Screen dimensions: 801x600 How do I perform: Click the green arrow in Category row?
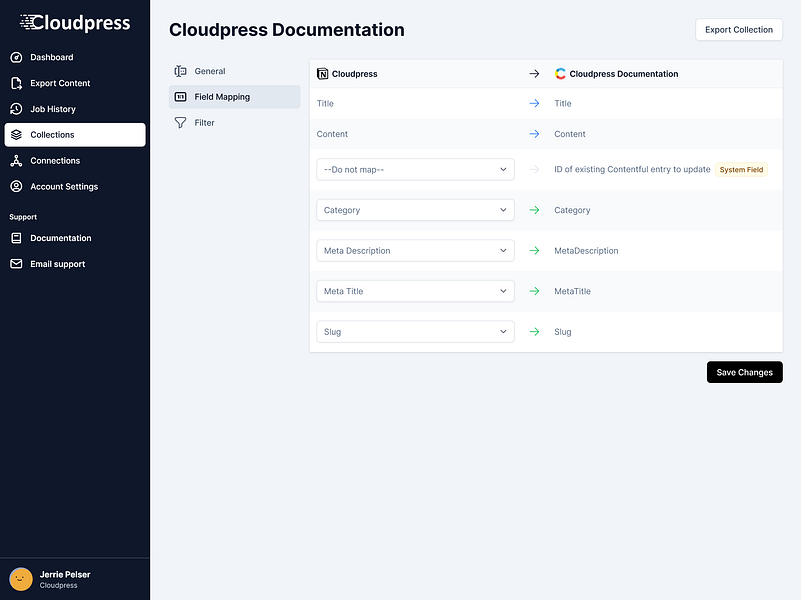tap(534, 210)
